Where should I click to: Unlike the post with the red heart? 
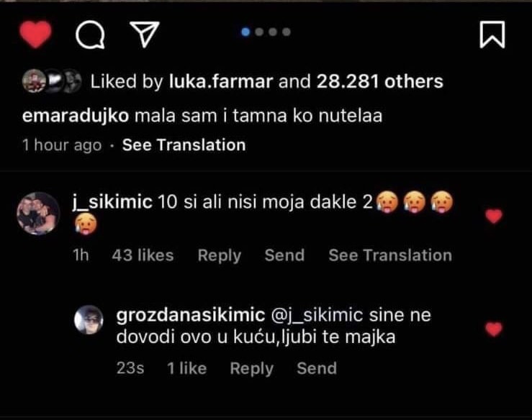(34, 34)
